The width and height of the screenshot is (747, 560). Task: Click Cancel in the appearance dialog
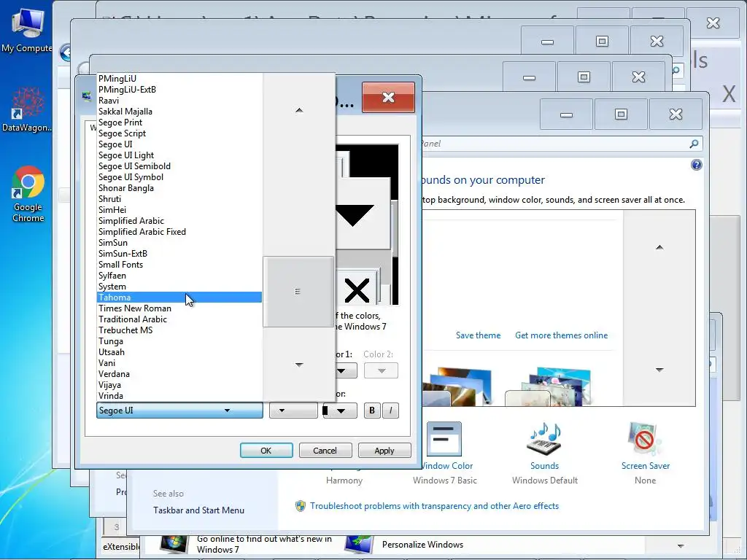pyautogui.click(x=325, y=451)
